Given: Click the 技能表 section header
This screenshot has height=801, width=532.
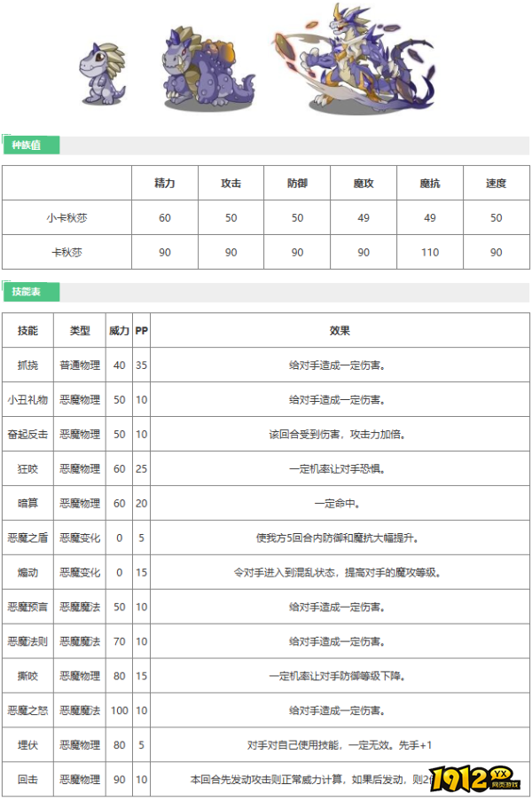Looking at the screenshot, I should pyautogui.click(x=32, y=292).
